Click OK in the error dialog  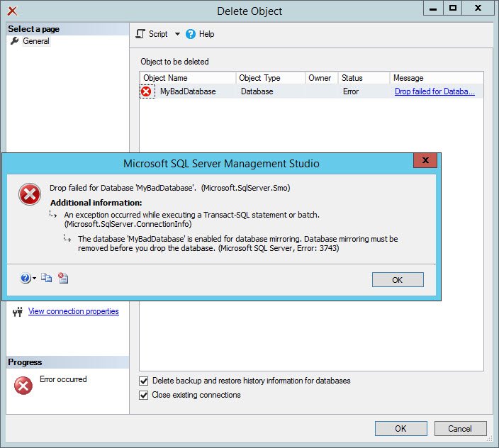[x=398, y=280]
